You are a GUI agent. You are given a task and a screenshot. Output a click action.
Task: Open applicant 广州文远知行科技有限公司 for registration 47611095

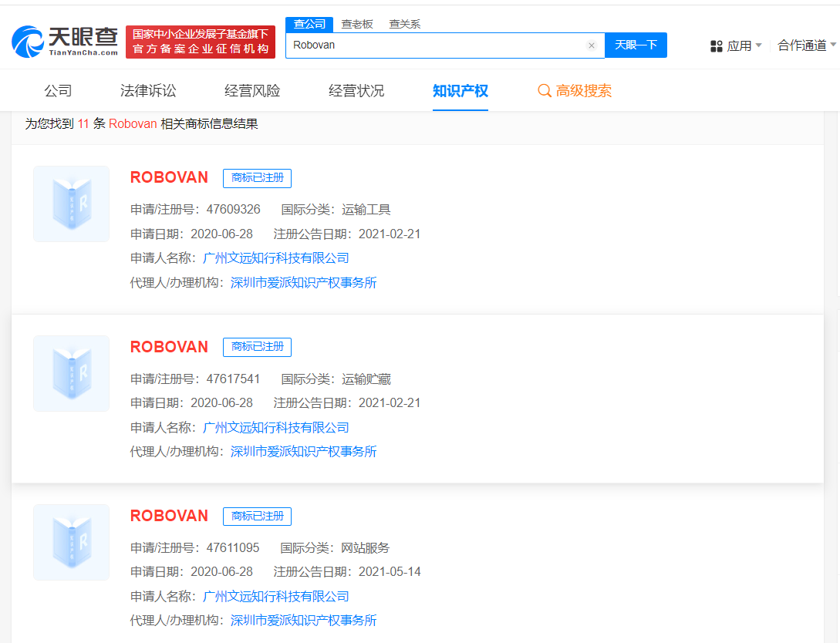click(x=276, y=597)
